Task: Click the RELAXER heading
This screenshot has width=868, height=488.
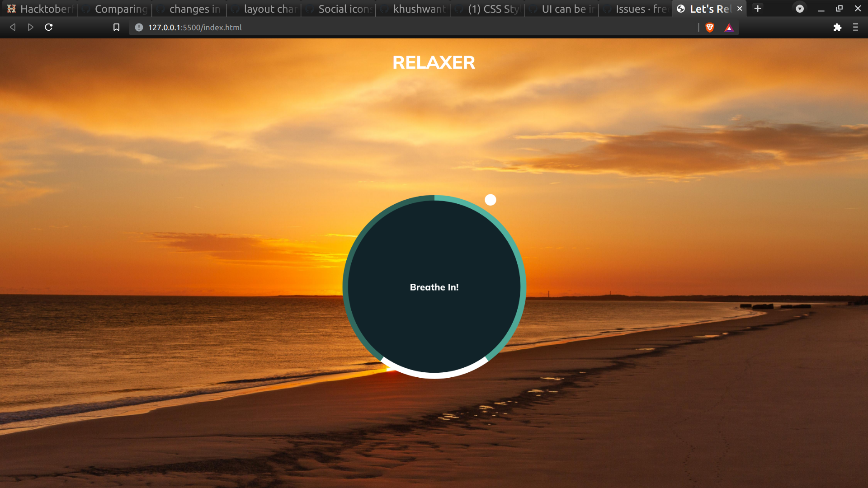Action: [x=434, y=63]
